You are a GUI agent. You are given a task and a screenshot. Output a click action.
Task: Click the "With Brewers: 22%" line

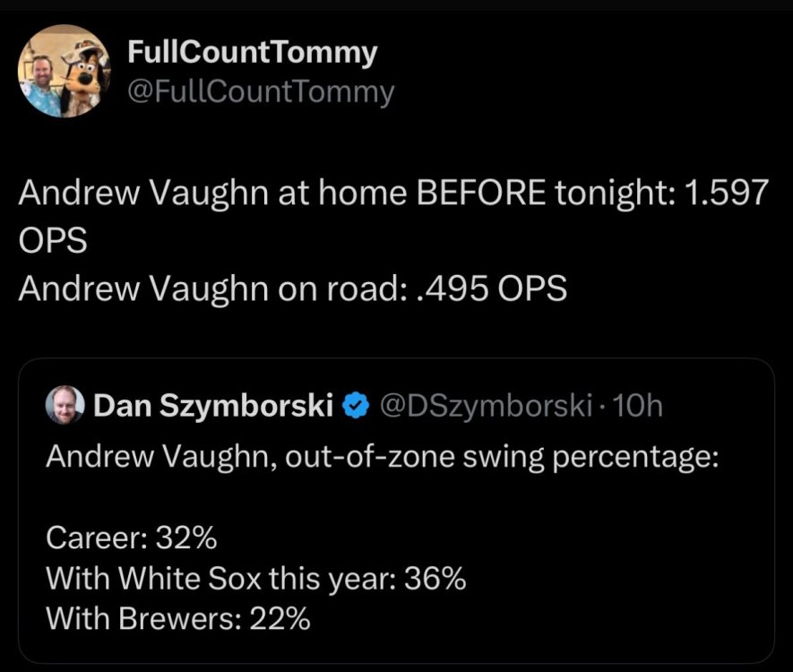click(177, 618)
